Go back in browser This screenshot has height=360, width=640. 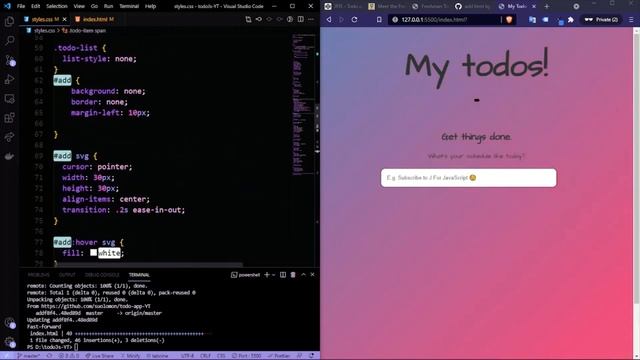(329, 20)
